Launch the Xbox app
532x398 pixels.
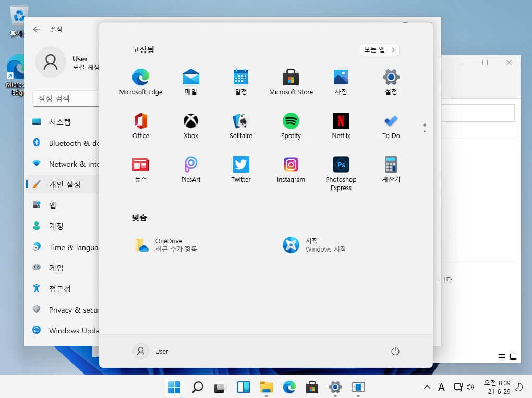191,126
